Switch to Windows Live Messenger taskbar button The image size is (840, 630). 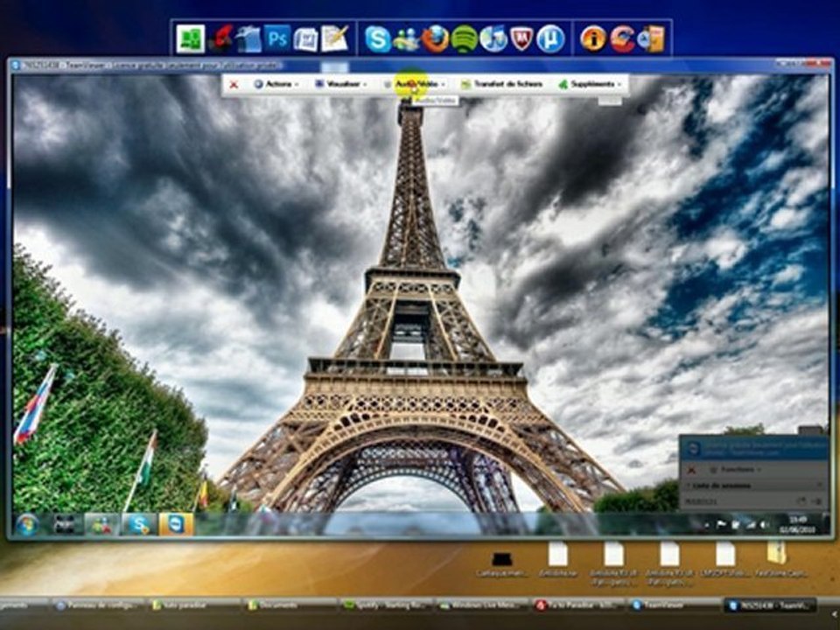click(480, 605)
